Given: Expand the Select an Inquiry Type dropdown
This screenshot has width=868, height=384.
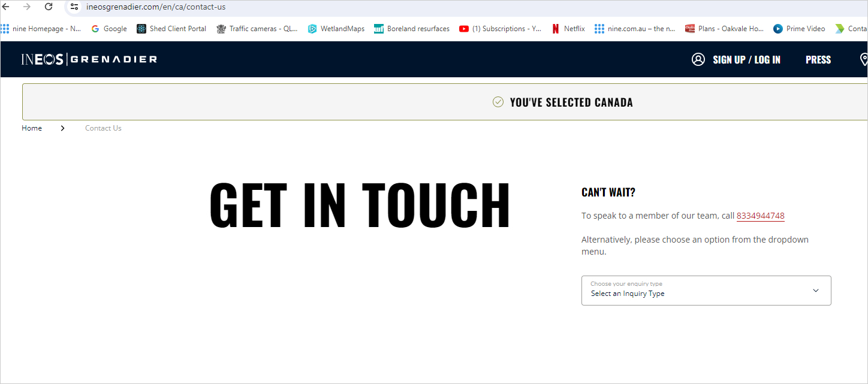Looking at the screenshot, I should [706, 291].
